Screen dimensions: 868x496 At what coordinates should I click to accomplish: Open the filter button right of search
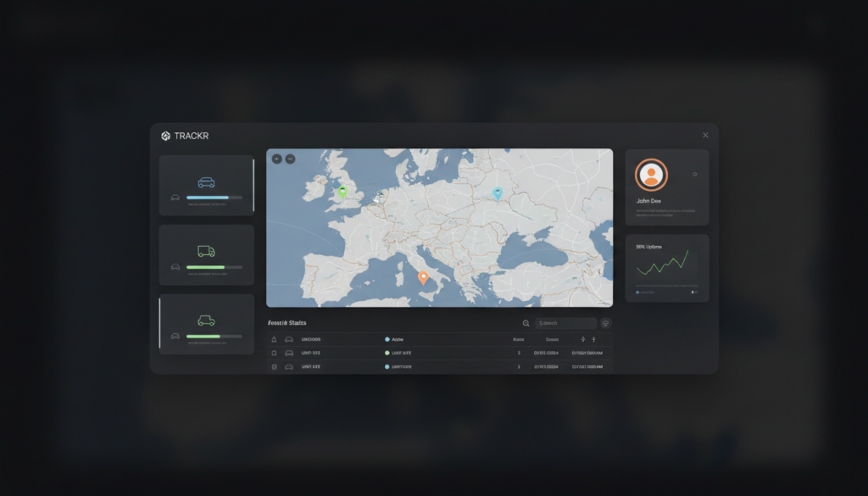pyautogui.click(x=605, y=323)
